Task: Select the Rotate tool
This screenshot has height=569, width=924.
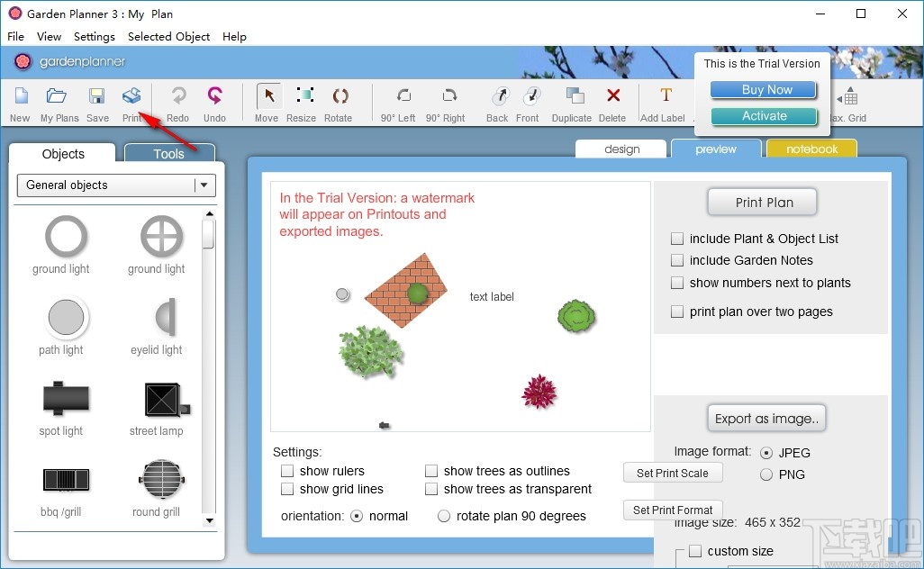Action: click(340, 103)
